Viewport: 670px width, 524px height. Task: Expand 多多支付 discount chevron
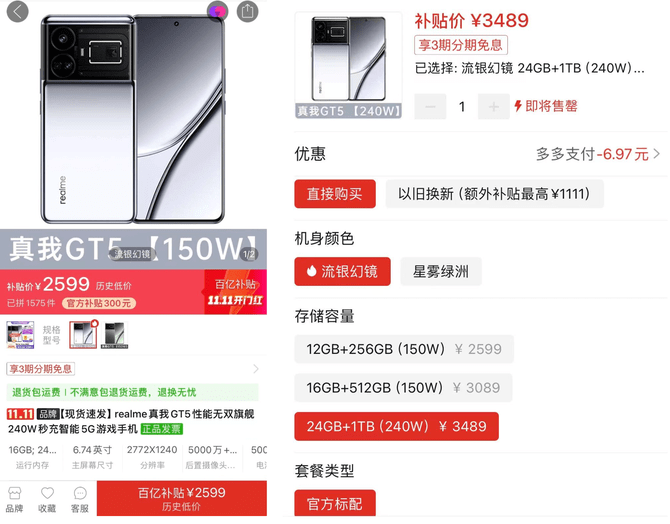pyautogui.click(x=657, y=154)
